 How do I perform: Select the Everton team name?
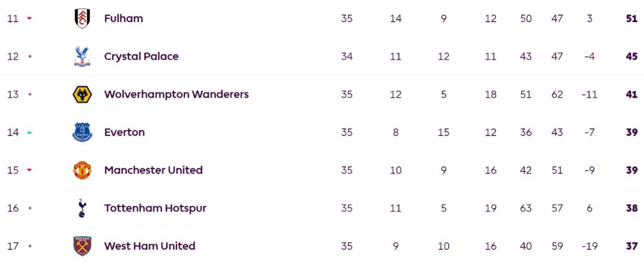pyautogui.click(x=125, y=132)
